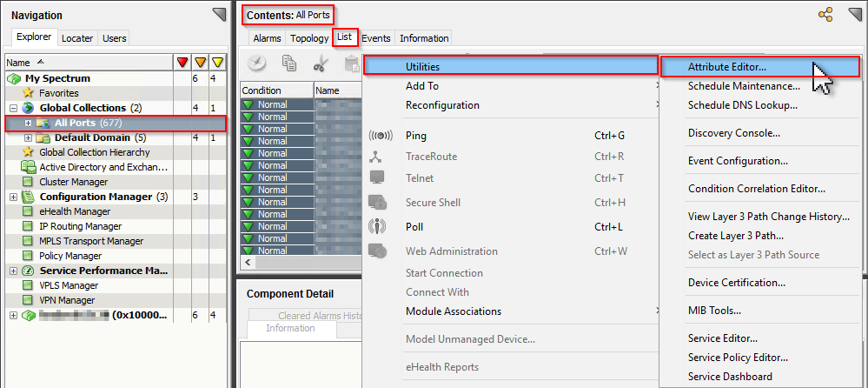Expand the Configuration Manager node
868x388 pixels.
point(13,197)
